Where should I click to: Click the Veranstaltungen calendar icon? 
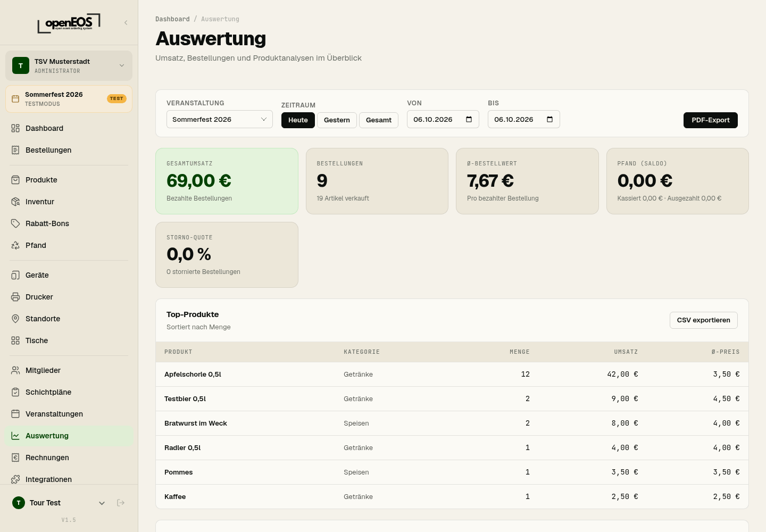pyautogui.click(x=15, y=414)
